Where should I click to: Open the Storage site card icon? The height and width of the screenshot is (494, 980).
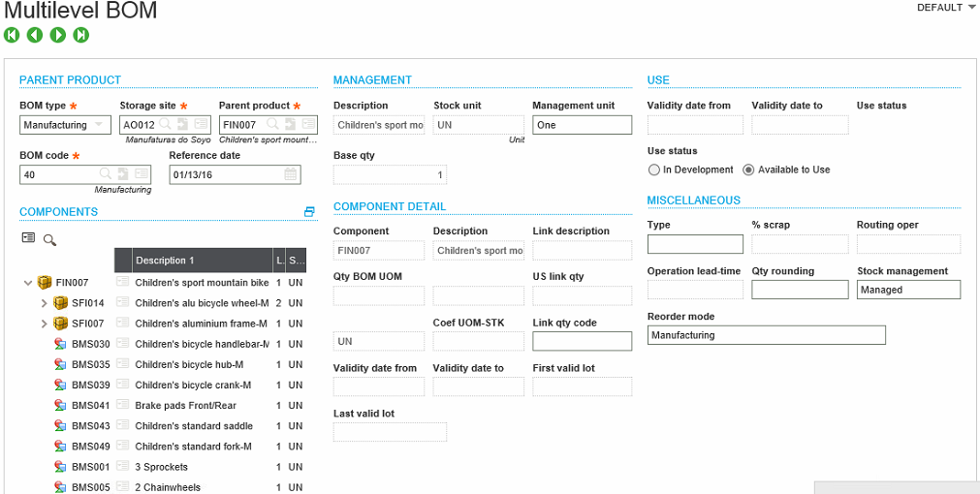point(201,124)
